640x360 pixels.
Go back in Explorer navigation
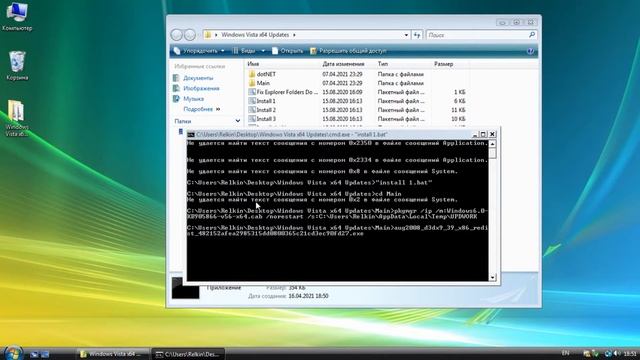[177, 35]
